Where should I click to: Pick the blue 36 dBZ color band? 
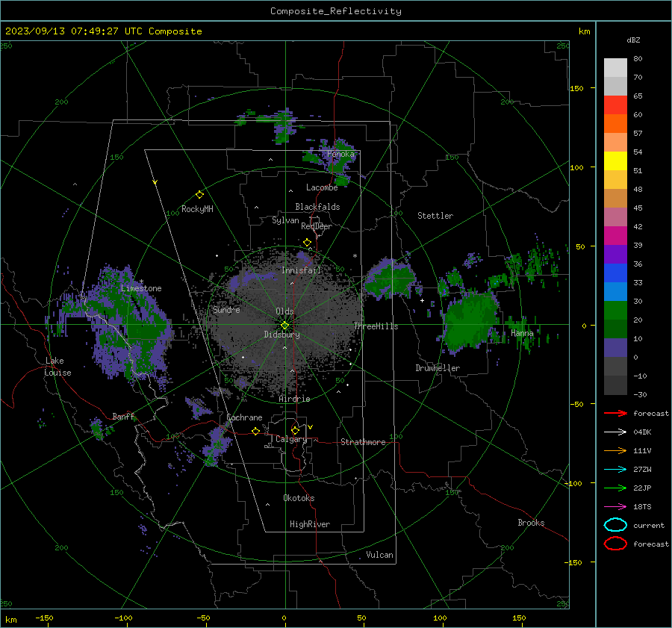pos(615,273)
